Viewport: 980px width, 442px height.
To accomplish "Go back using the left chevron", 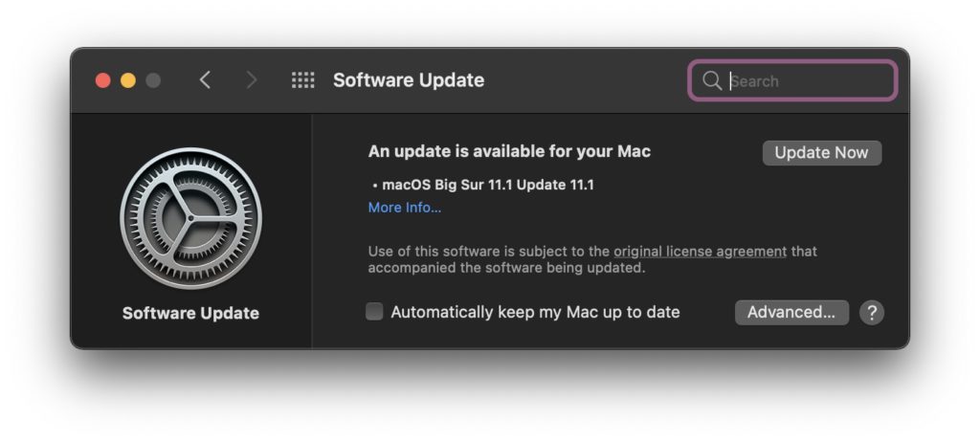I will (205, 80).
